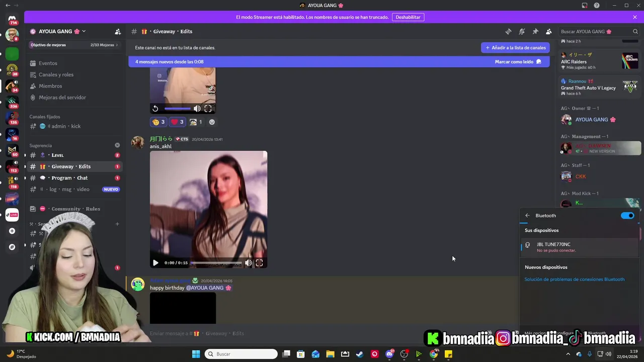Open Steam from the taskbar

(x=360, y=354)
